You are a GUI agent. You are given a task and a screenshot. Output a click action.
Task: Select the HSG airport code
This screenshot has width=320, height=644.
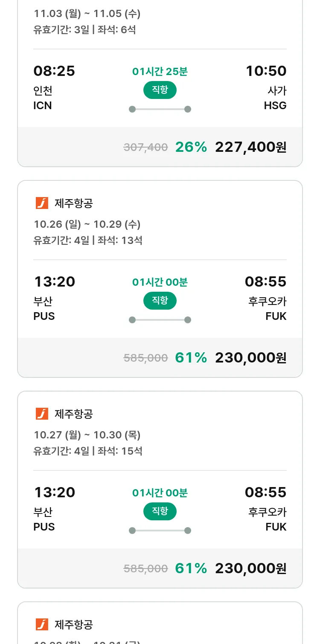pos(275,106)
